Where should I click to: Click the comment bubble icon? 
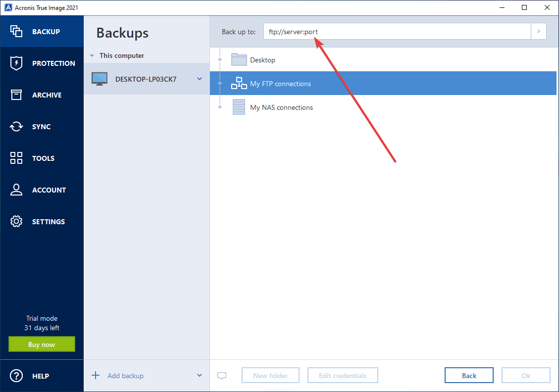click(x=222, y=376)
